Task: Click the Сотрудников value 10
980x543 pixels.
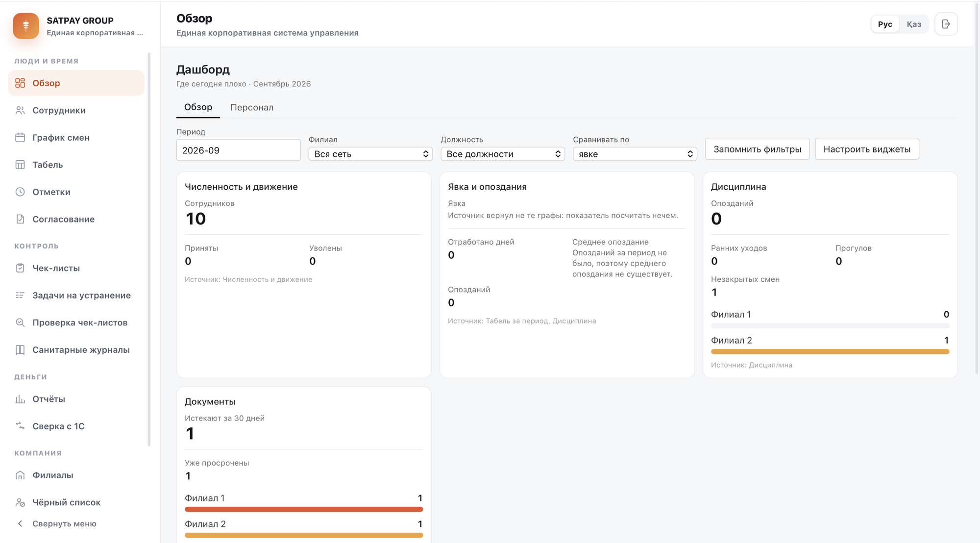Action: pos(196,219)
